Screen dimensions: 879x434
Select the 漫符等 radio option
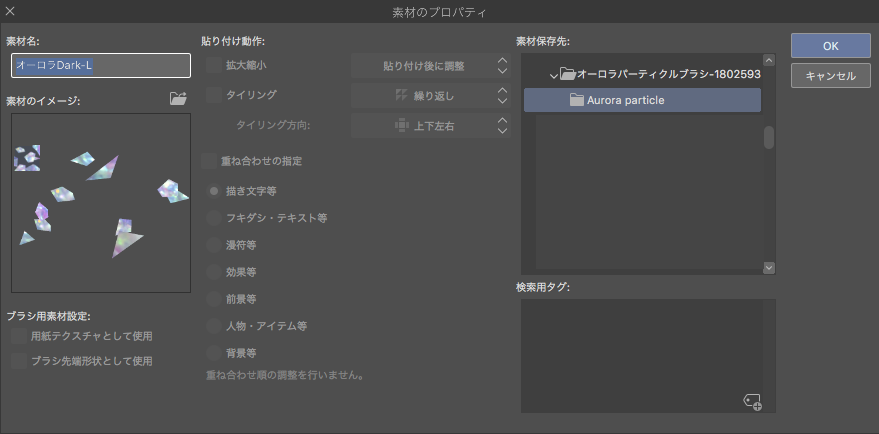pos(214,245)
